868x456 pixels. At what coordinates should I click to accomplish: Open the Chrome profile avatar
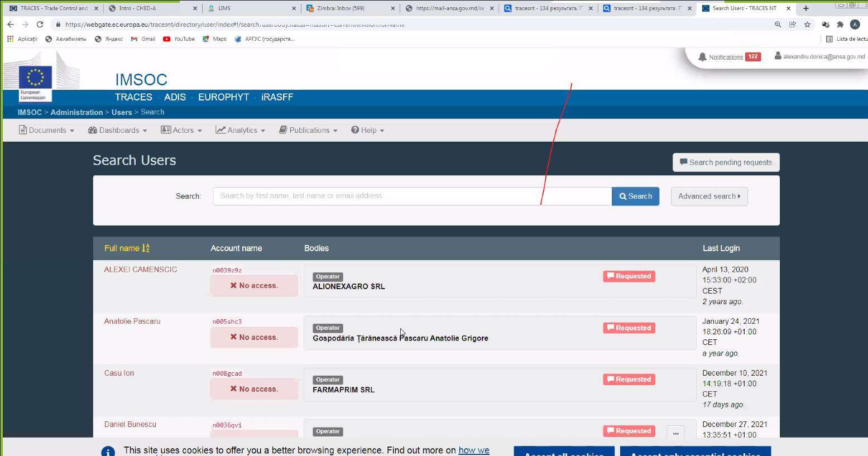click(x=855, y=25)
